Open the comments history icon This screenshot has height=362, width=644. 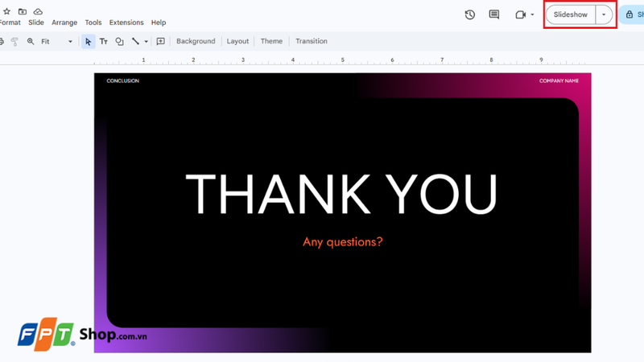point(494,14)
